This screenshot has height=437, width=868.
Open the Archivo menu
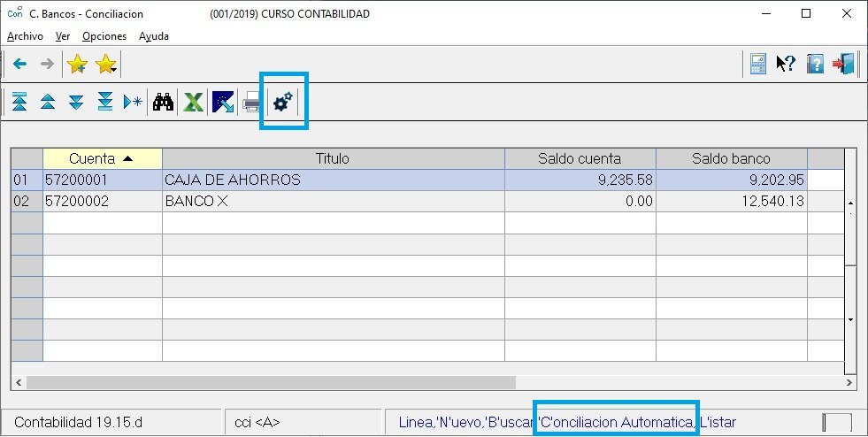point(25,36)
